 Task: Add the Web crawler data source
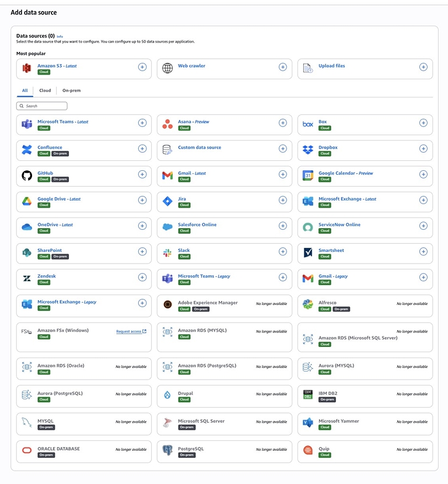(282, 67)
